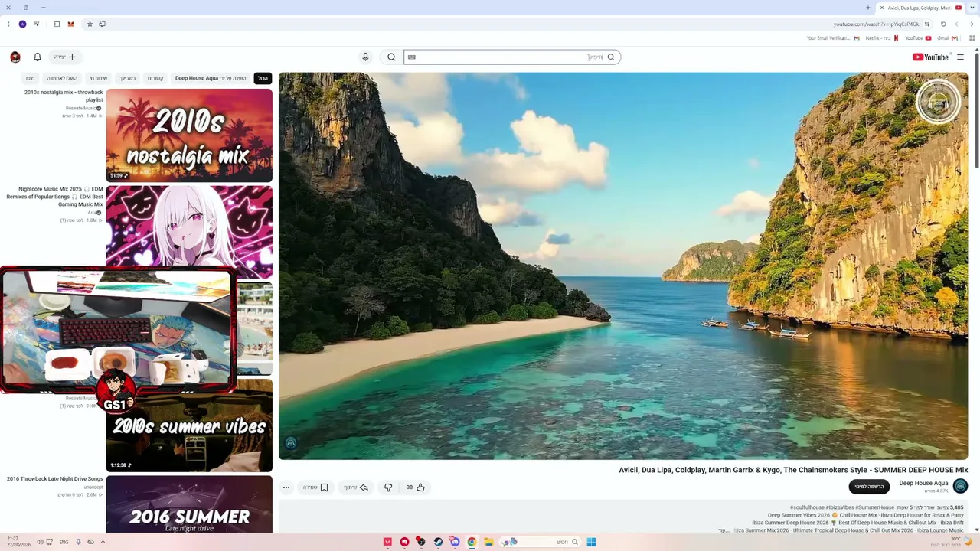Go to the YouTube home logo

tap(930, 57)
